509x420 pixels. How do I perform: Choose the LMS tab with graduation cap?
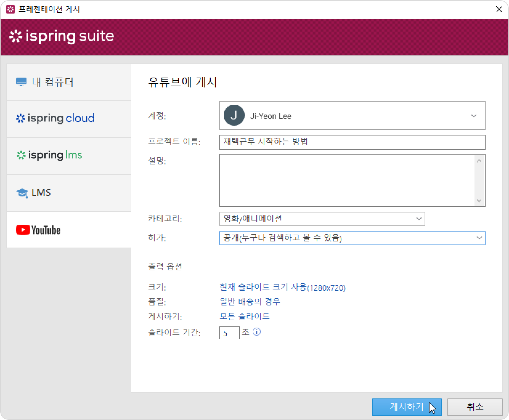(x=69, y=193)
